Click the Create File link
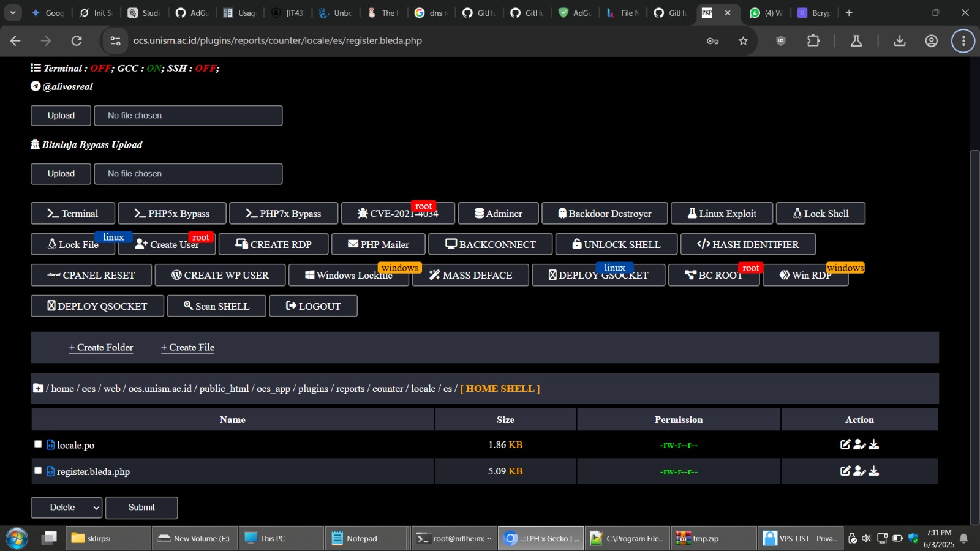Viewport: 980px width, 551px height. click(187, 347)
